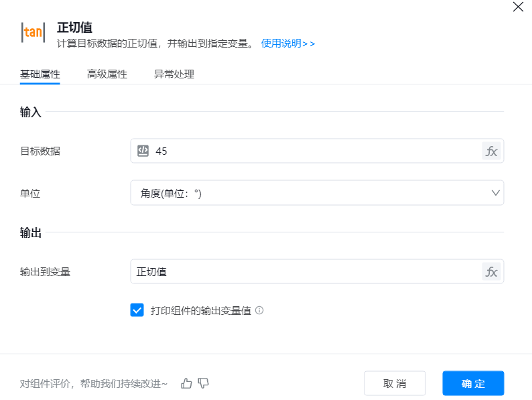
Task: Open fx expression editor for 目标数据
Action: [x=491, y=151]
